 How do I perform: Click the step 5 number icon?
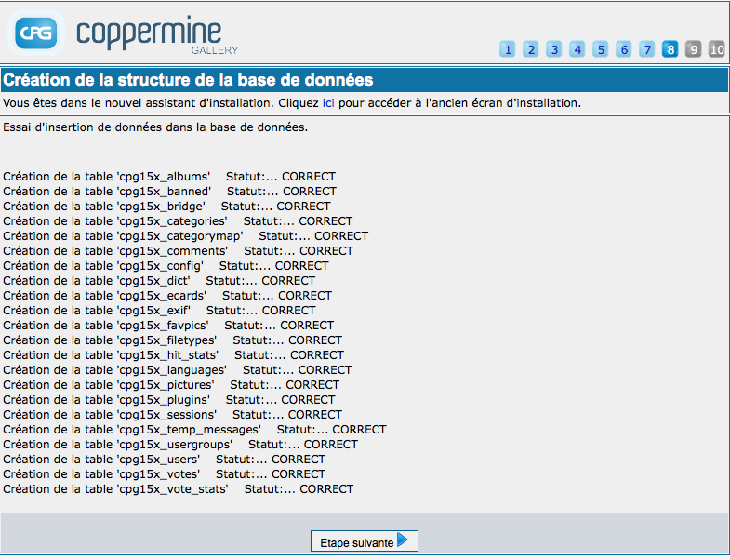pos(601,49)
